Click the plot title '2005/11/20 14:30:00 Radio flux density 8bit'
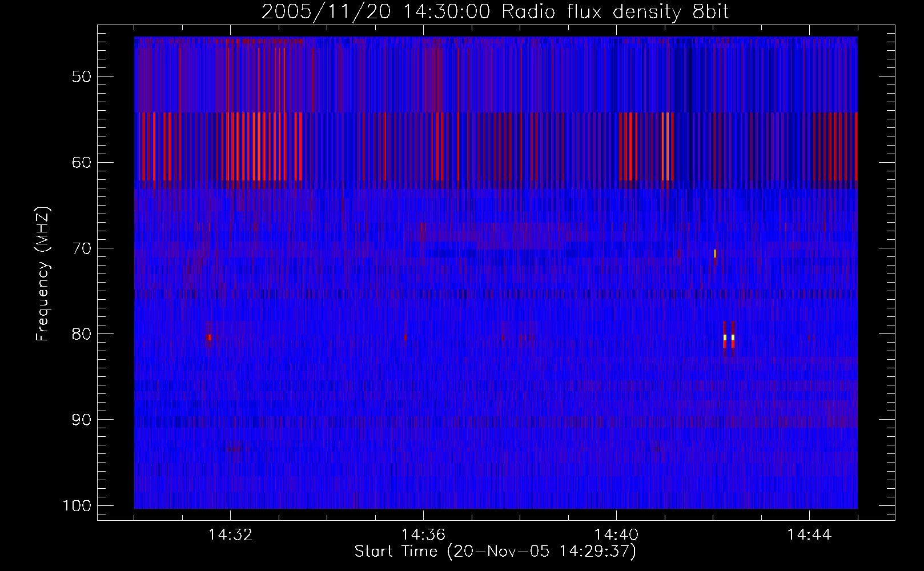 coord(495,11)
